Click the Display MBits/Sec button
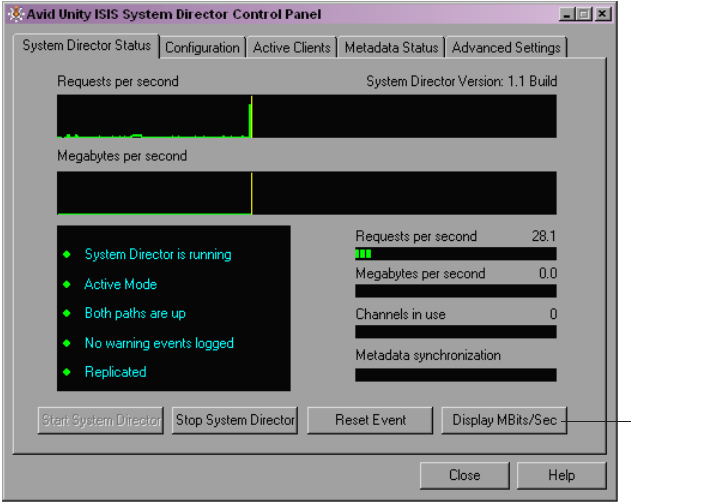Viewport: 714px width, 504px height. (504, 420)
